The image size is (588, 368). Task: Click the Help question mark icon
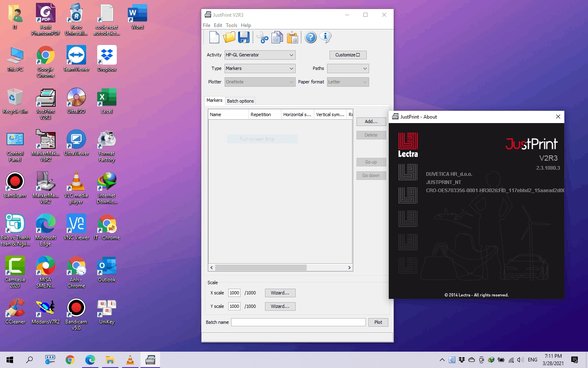click(x=311, y=38)
